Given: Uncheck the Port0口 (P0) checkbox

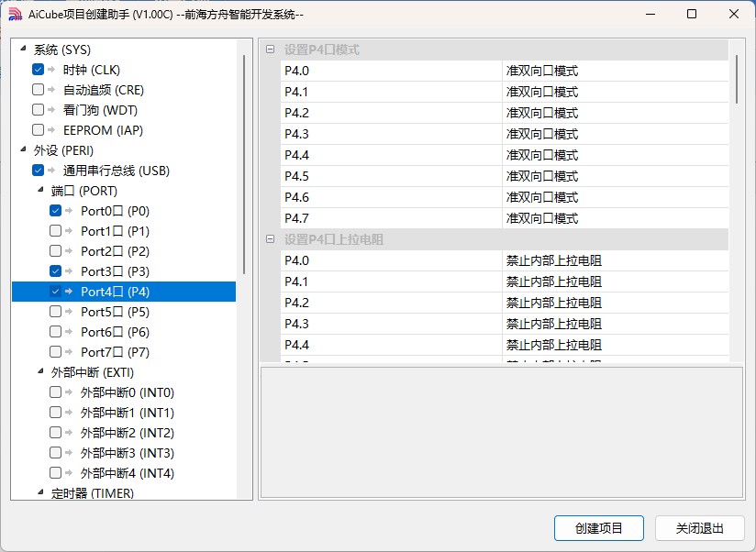Looking at the screenshot, I should (x=55, y=211).
